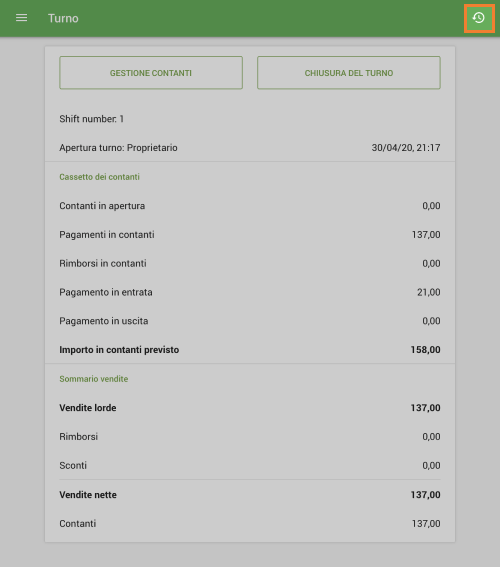Select the Pagamento in entrata row
The image size is (500, 567).
[250, 292]
